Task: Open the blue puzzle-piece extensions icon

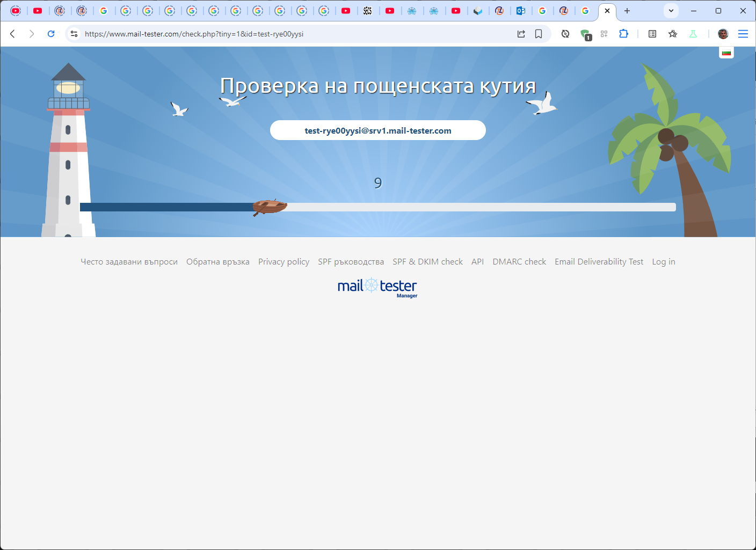Action: point(623,34)
